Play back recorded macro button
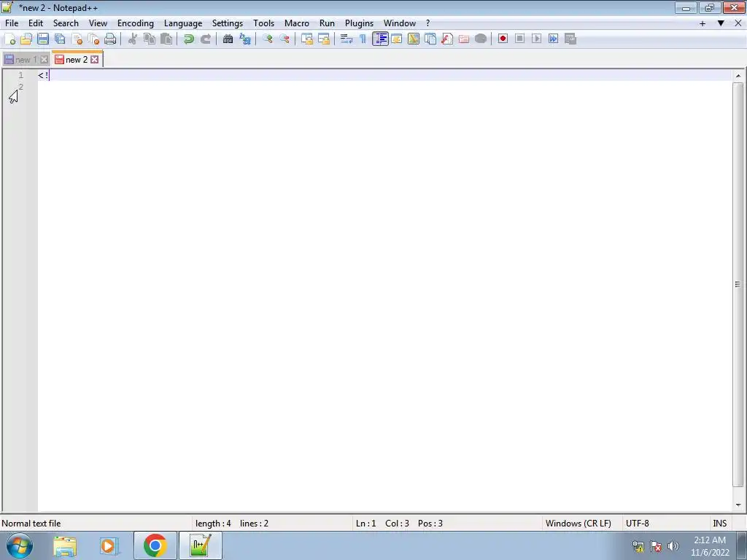This screenshot has width=747, height=560. coord(536,39)
